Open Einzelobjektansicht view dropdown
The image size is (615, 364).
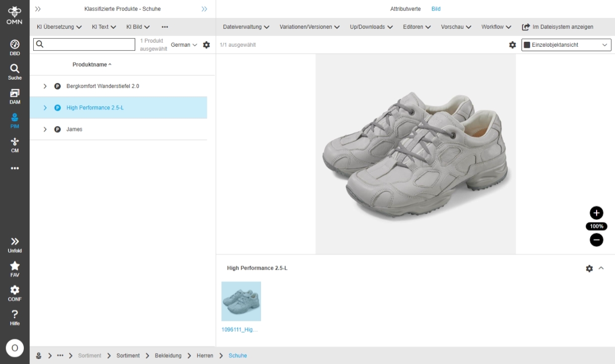click(x=566, y=45)
